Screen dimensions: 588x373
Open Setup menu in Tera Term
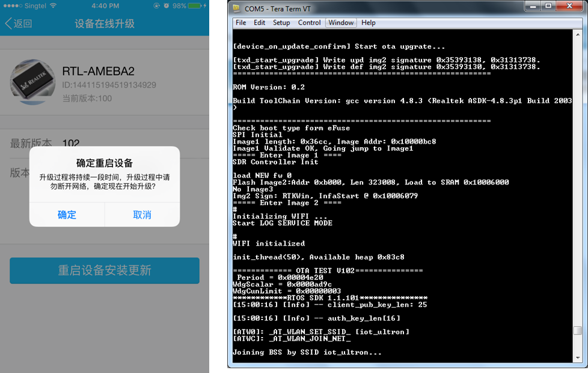click(281, 22)
